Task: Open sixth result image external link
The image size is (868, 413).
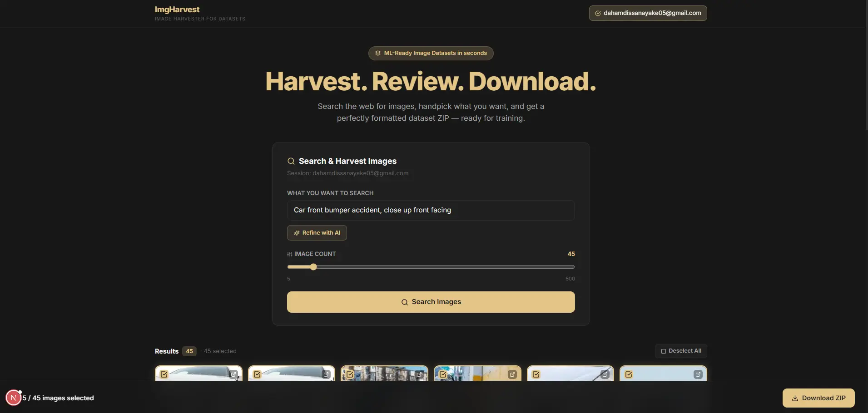Action: click(x=698, y=374)
